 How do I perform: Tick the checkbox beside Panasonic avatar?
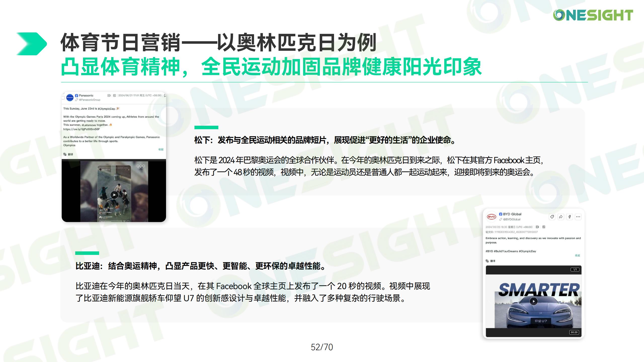coord(63,98)
